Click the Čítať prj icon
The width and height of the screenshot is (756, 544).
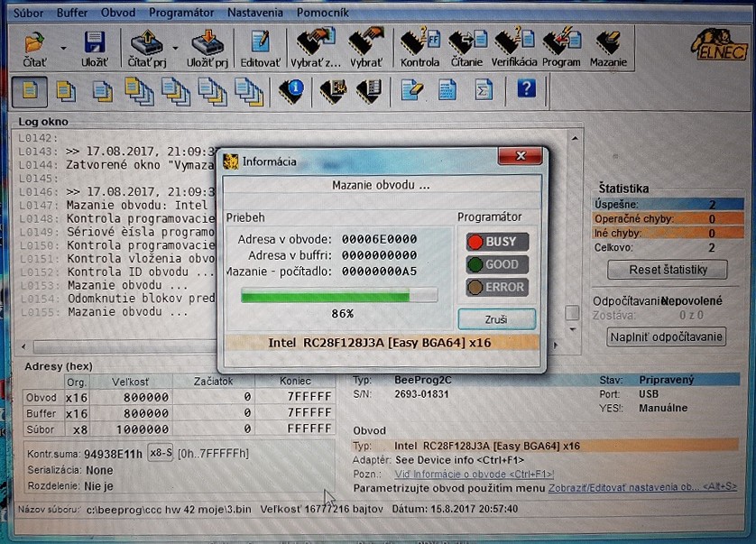[147, 48]
